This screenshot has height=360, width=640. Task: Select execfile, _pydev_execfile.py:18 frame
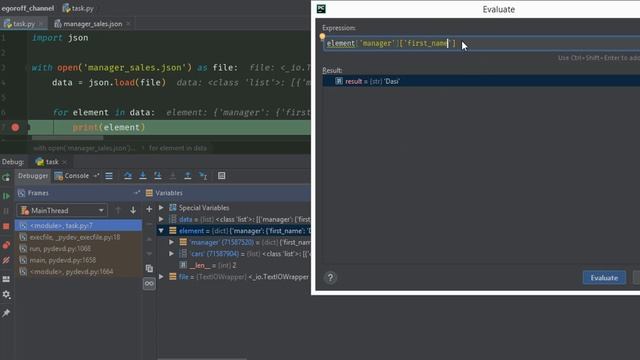pos(78,237)
